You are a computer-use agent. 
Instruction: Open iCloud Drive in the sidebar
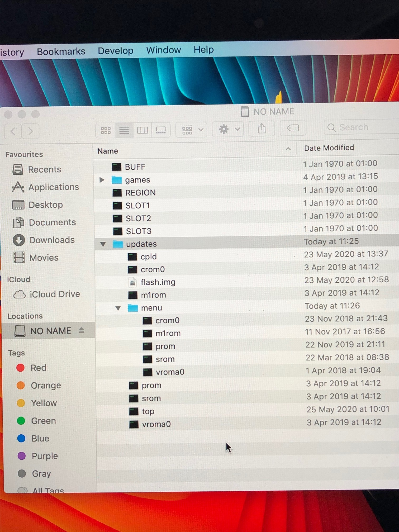pos(47,294)
